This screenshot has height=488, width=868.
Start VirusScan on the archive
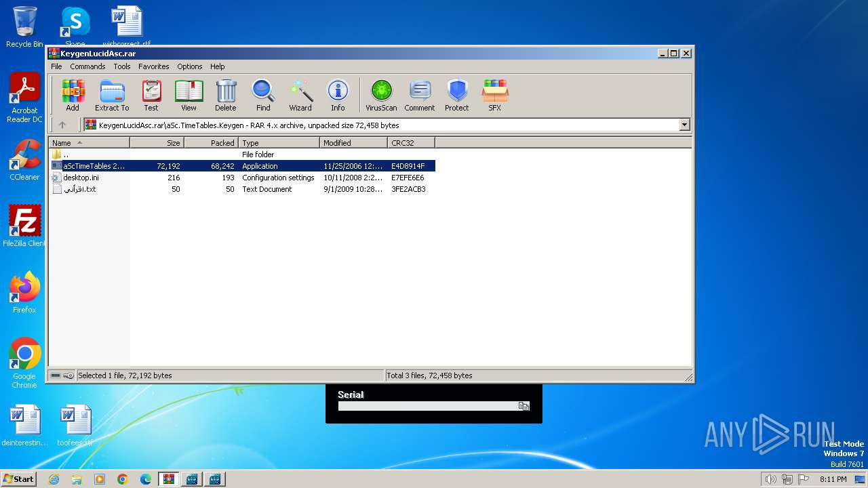381,96
